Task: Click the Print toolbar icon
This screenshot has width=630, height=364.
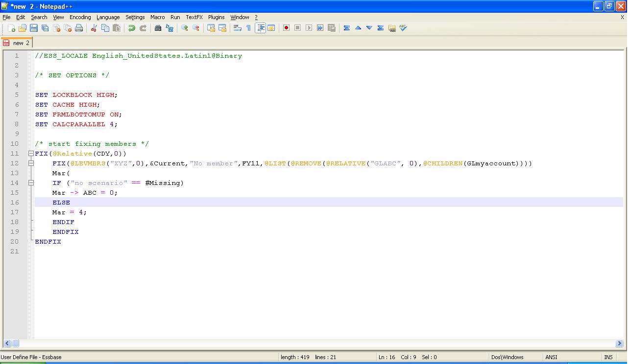Action: (x=79, y=28)
